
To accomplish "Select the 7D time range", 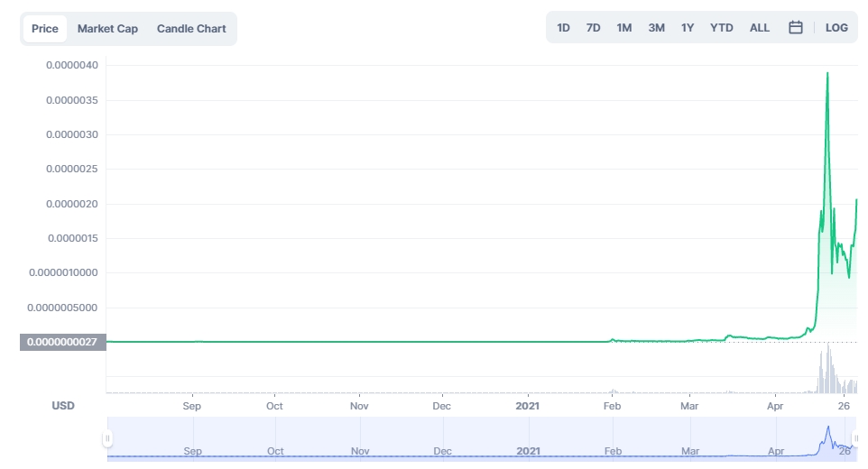I will pos(593,28).
